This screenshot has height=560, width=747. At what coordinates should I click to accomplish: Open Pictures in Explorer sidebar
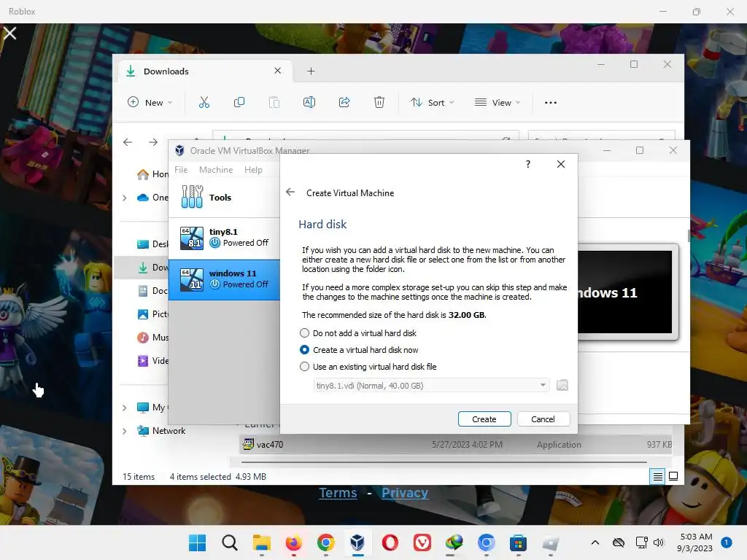tap(152, 314)
